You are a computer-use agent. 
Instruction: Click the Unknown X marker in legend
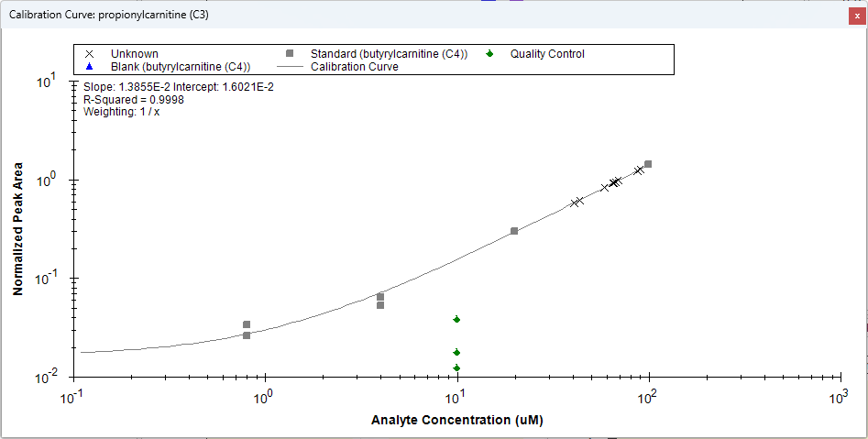pyautogui.click(x=89, y=54)
